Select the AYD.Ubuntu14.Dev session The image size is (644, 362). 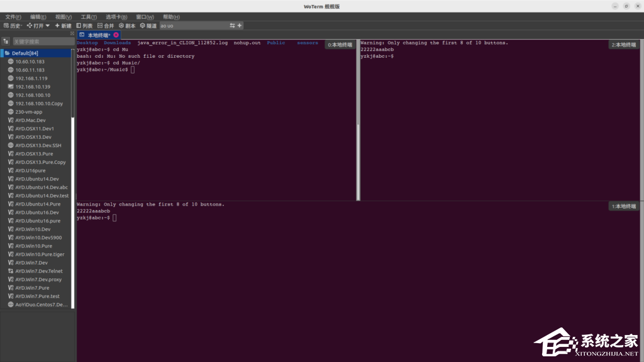[36, 179]
